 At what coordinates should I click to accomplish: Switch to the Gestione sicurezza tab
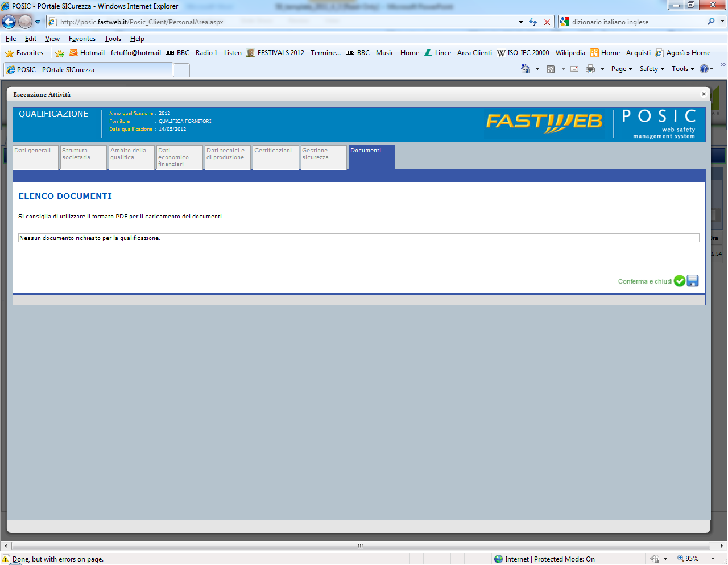coord(324,157)
